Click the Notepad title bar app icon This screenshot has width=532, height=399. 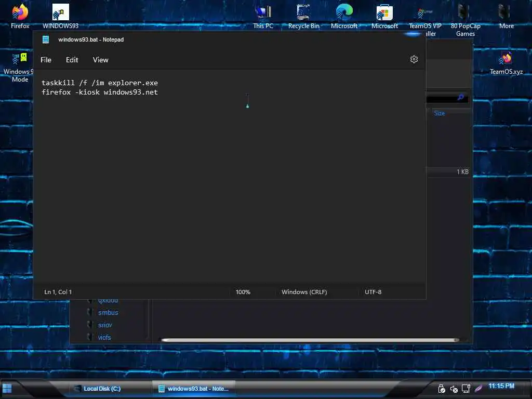coord(46,39)
